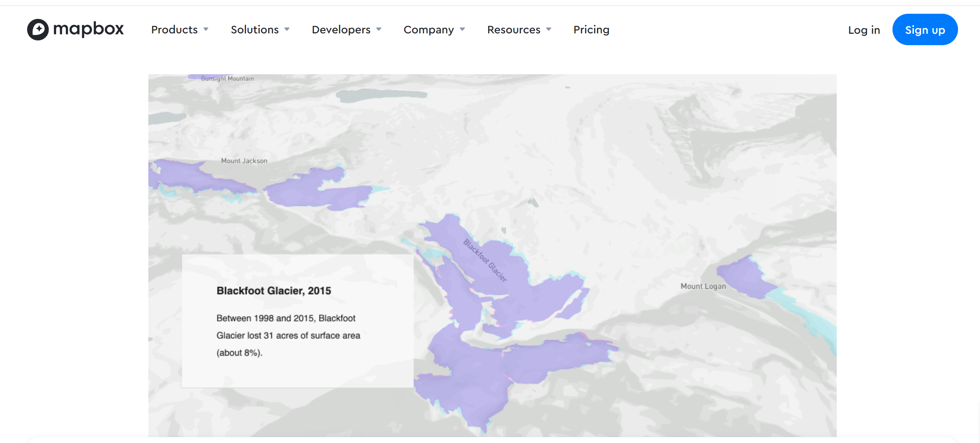Click the Blackfoot Glacier, 2015 info card heading

click(274, 291)
